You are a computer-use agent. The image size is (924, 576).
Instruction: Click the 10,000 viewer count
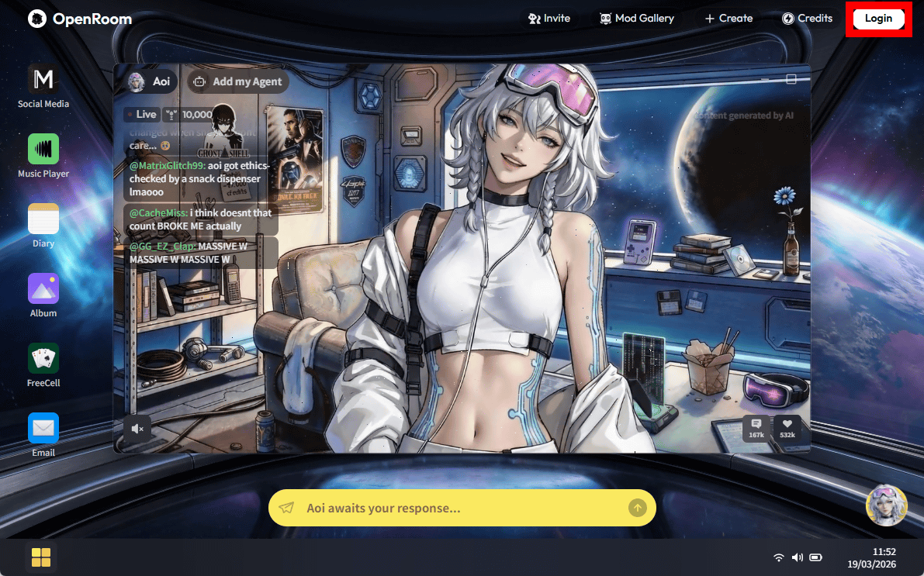pyautogui.click(x=189, y=114)
